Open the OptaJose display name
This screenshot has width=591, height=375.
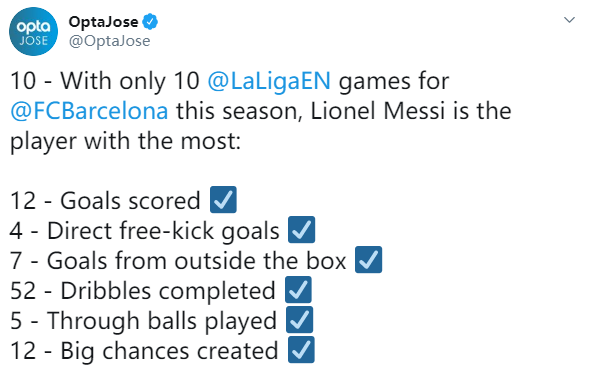[103, 22]
